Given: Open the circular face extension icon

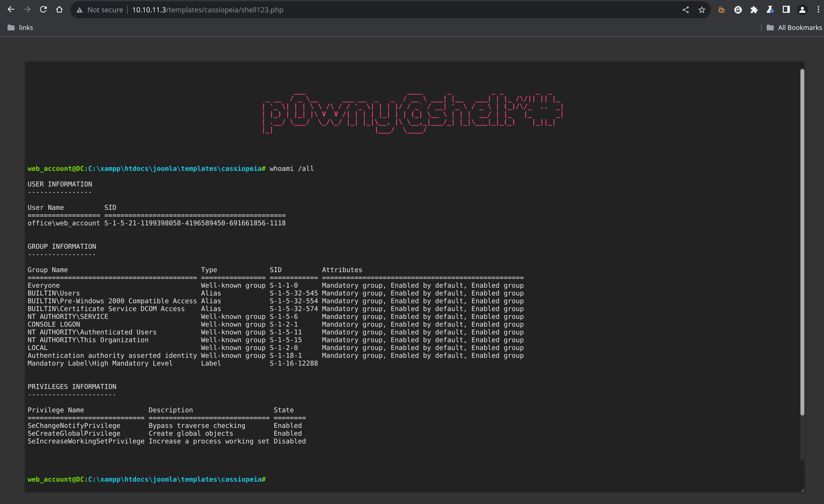Looking at the screenshot, I should click(x=738, y=10).
